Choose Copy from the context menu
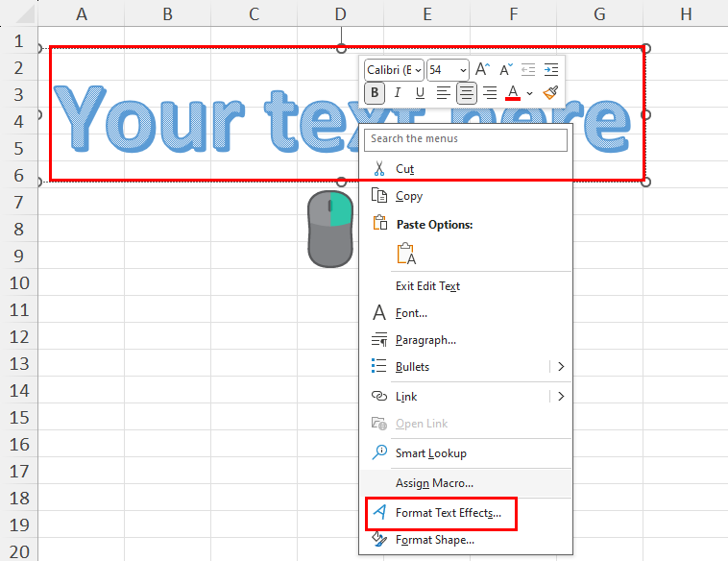 pyautogui.click(x=466, y=196)
